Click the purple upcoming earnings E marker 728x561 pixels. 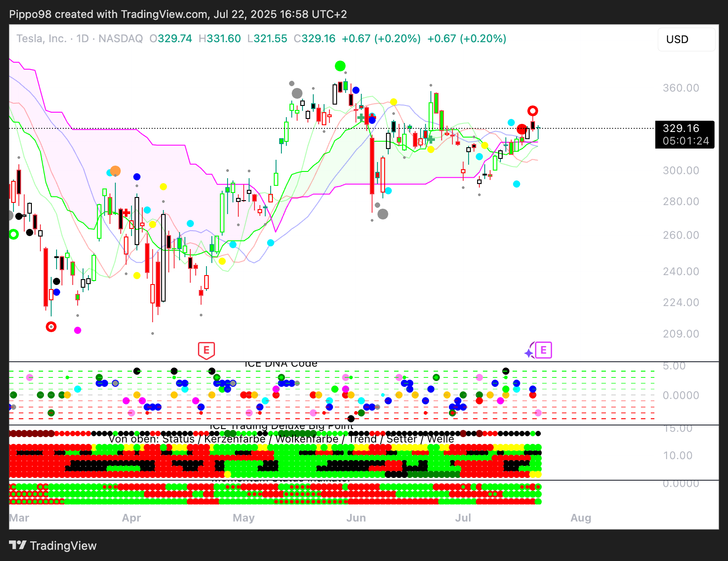click(x=544, y=350)
